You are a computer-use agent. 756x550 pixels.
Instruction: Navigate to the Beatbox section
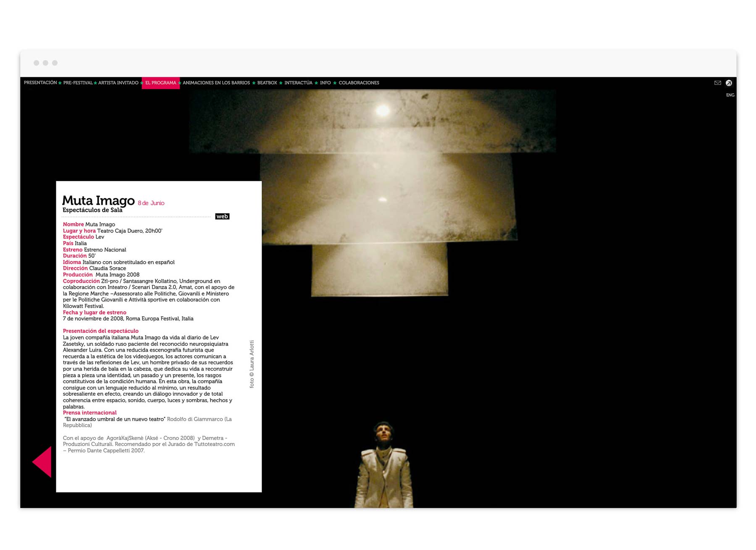tap(267, 83)
